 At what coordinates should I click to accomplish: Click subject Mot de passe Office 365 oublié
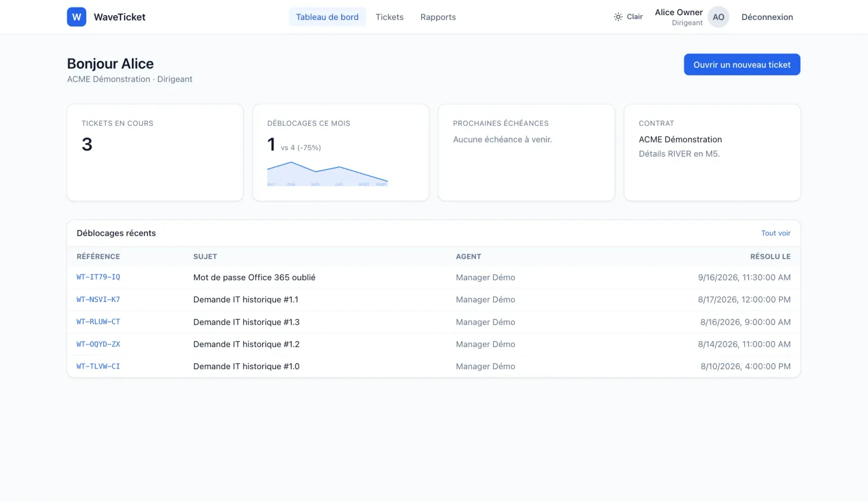pyautogui.click(x=254, y=278)
